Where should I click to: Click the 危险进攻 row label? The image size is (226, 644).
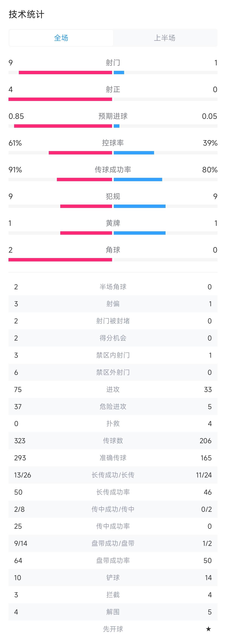[113, 406]
